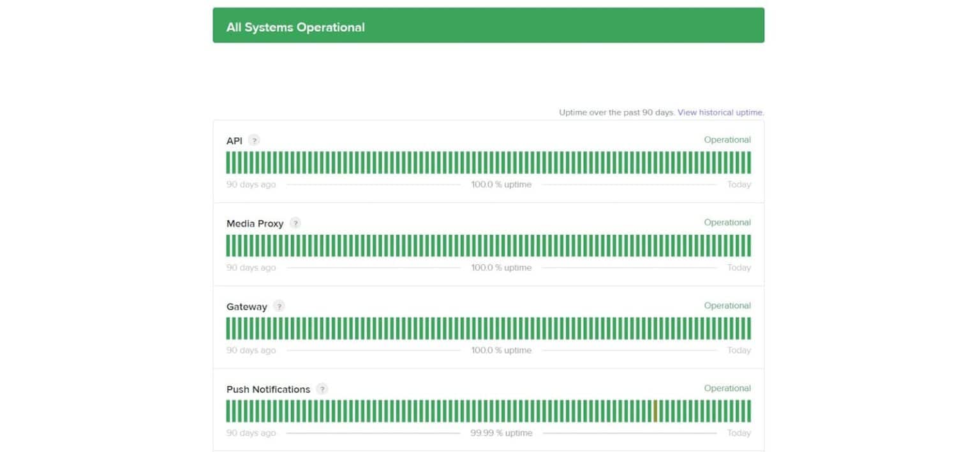Click the 99.99 % uptime label for Push Notifications

501,433
